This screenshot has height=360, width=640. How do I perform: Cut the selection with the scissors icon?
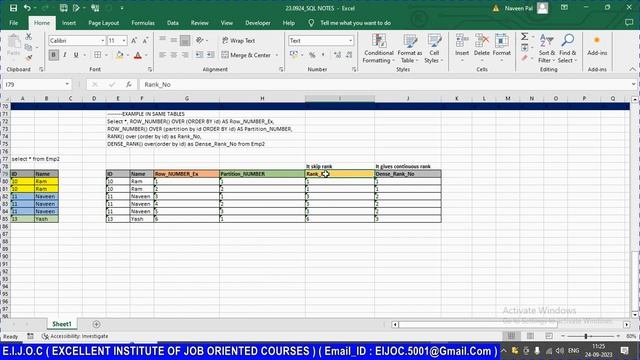(28, 37)
